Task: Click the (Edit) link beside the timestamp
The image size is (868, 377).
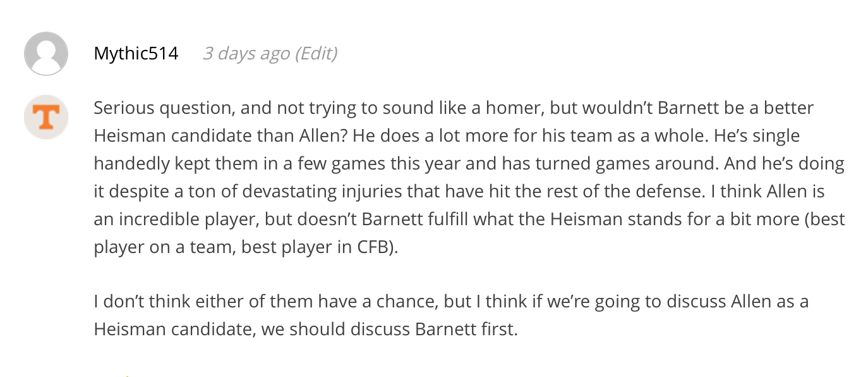Action: point(316,53)
